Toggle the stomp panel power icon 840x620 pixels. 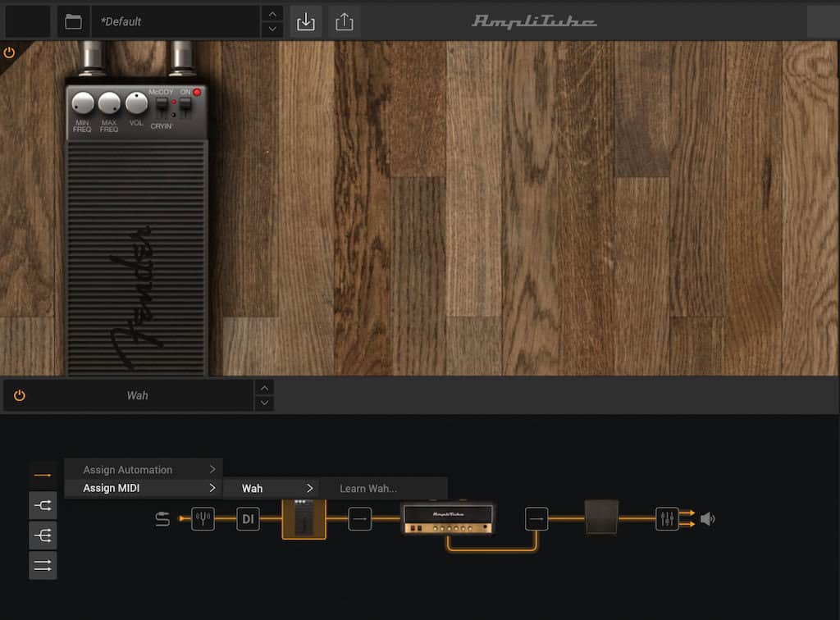pyautogui.click(x=10, y=52)
